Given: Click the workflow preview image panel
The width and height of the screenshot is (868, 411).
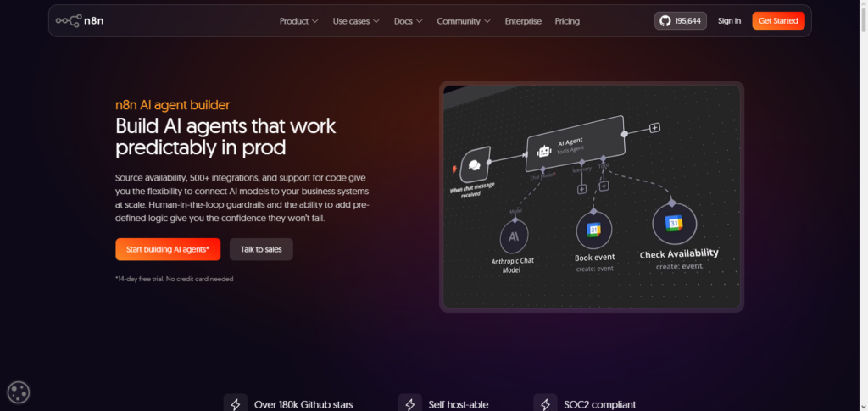Looking at the screenshot, I should click(x=592, y=197).
